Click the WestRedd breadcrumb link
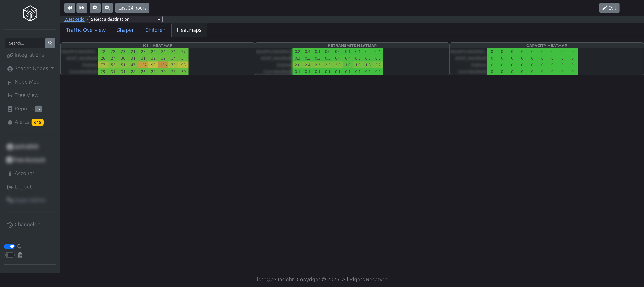Screen dimensions: 644x287 (74, 19)
